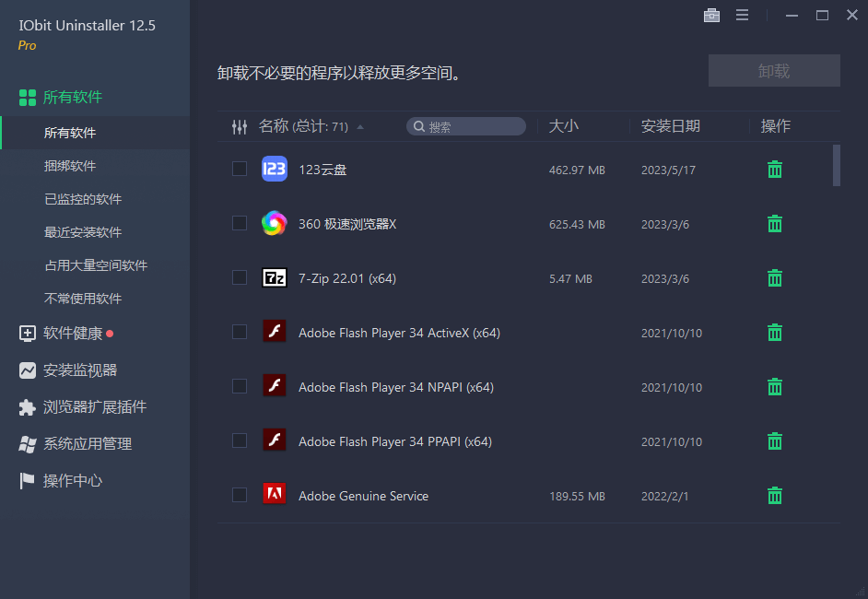Focus the 搜索 search field
Image resolution: width=868 pixels, height=599 pixels.
click(466, 127)
